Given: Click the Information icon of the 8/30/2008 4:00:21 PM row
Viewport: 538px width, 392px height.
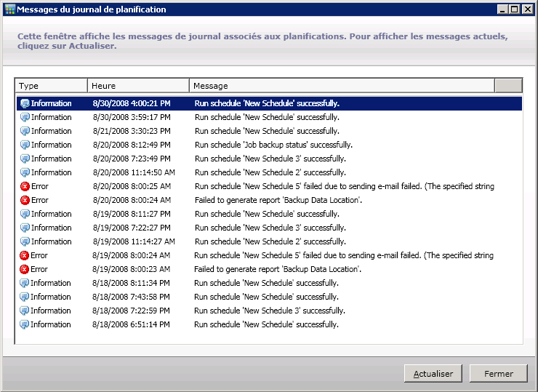Looking at the screenshot, I should click(x=25, y=103).
